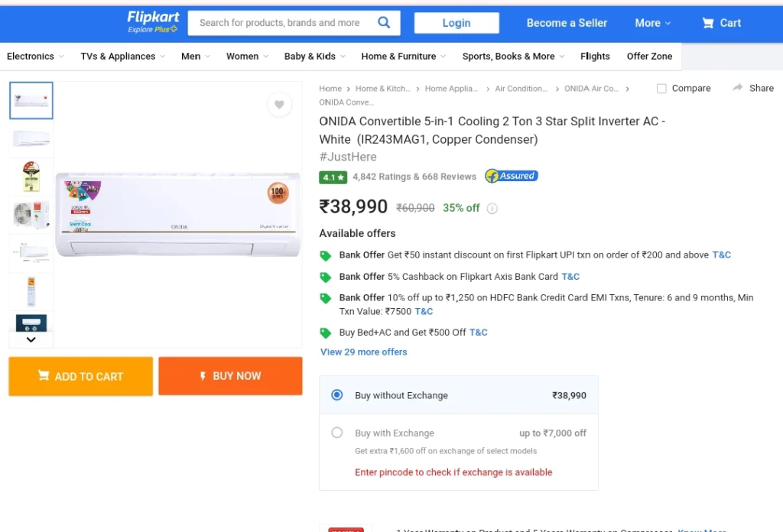This screenshot has width=783, height=532.
Task: Click the Share text label
Action: [761, 89]
